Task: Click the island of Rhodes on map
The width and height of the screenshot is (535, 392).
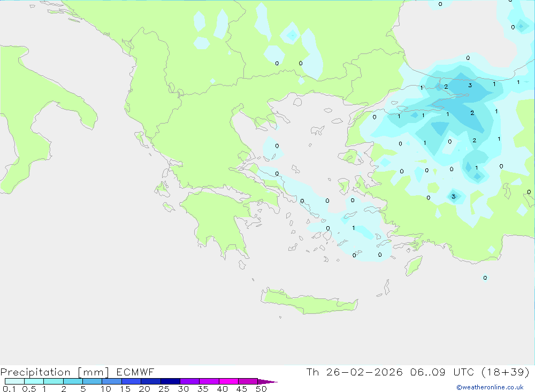Action: 414,266
